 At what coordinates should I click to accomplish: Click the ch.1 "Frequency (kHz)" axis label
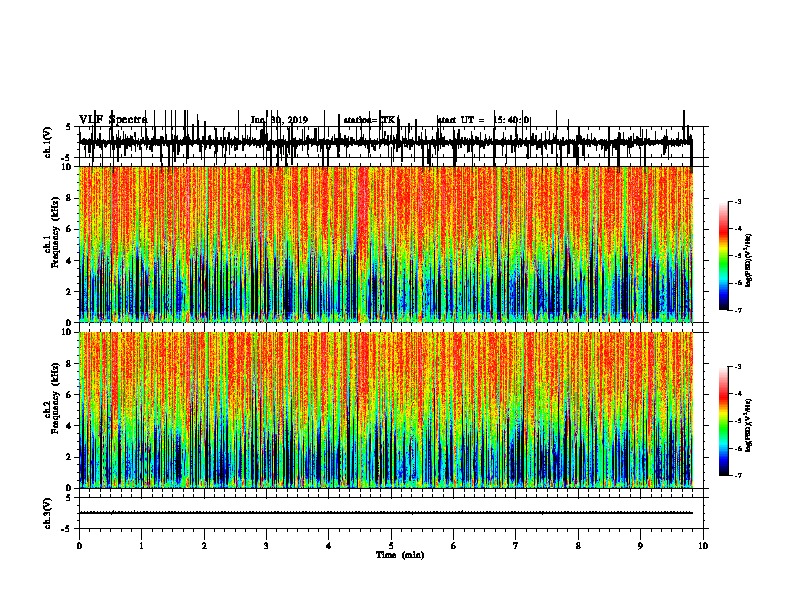[55, 232]
